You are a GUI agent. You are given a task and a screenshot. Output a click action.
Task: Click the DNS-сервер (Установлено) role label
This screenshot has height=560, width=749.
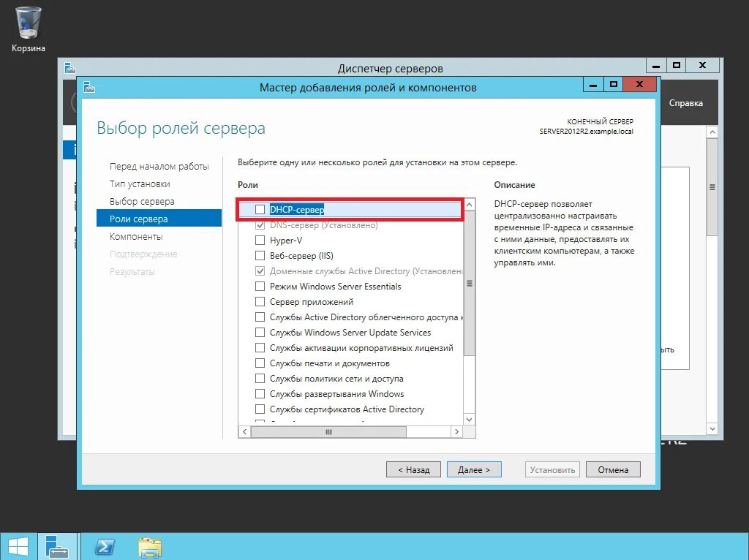click(324, 225)
